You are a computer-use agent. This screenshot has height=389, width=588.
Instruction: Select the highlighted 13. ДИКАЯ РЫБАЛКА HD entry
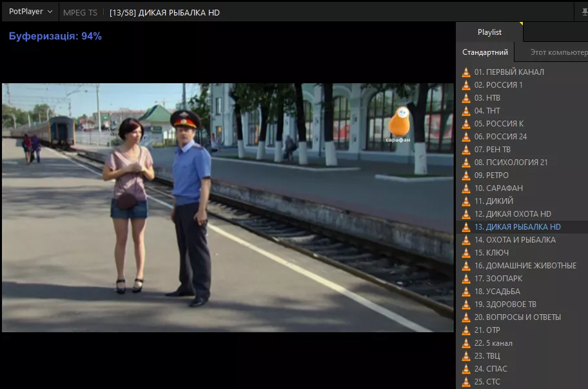click(522, 227)
